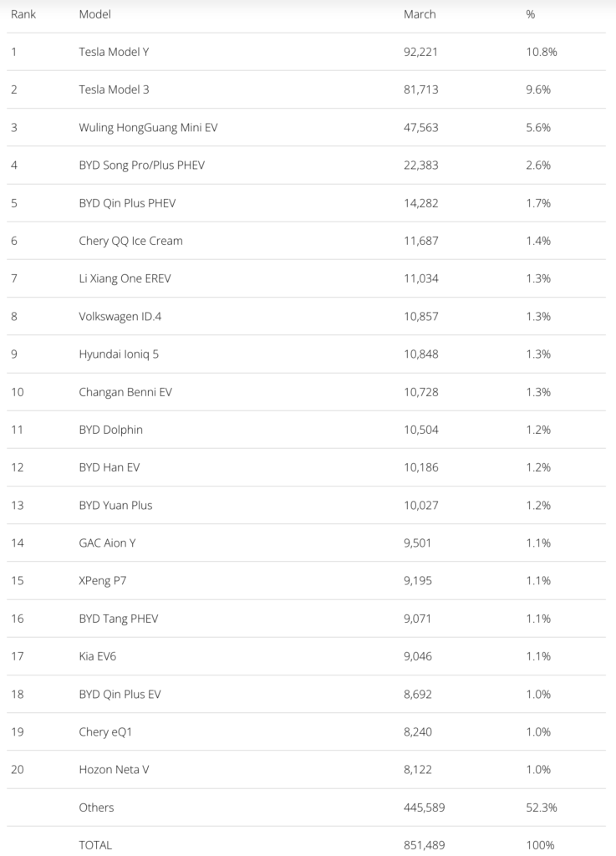Click Chery QQ Ice Cream model name
616x856 pixels.
(x=130, y=241)
